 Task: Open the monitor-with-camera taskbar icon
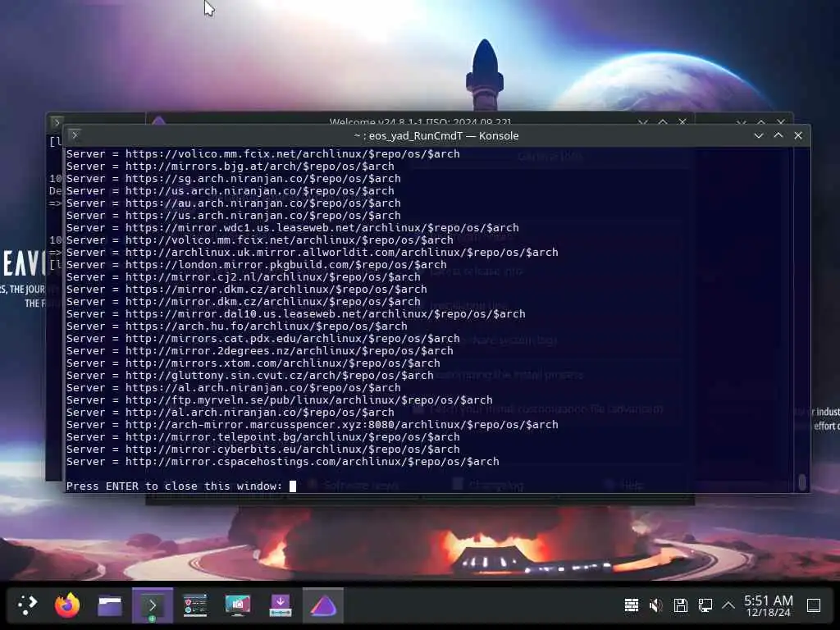coord(238,605)
